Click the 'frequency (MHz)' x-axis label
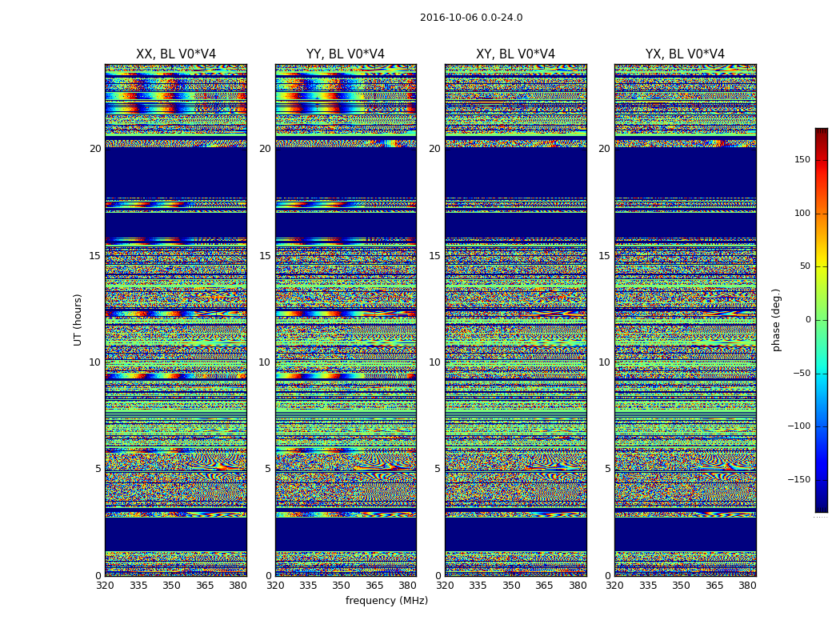This screenshot has width=840, height=640. pos(386,600)
